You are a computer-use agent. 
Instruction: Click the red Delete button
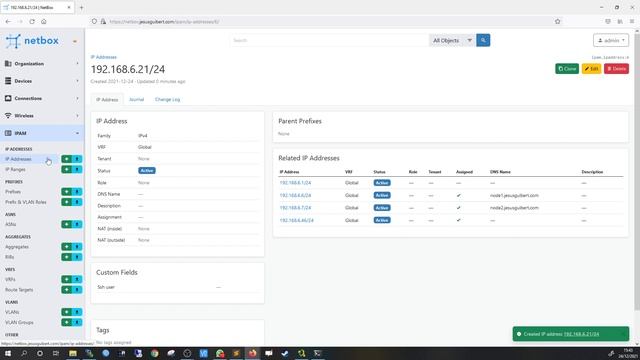[616, 69]
